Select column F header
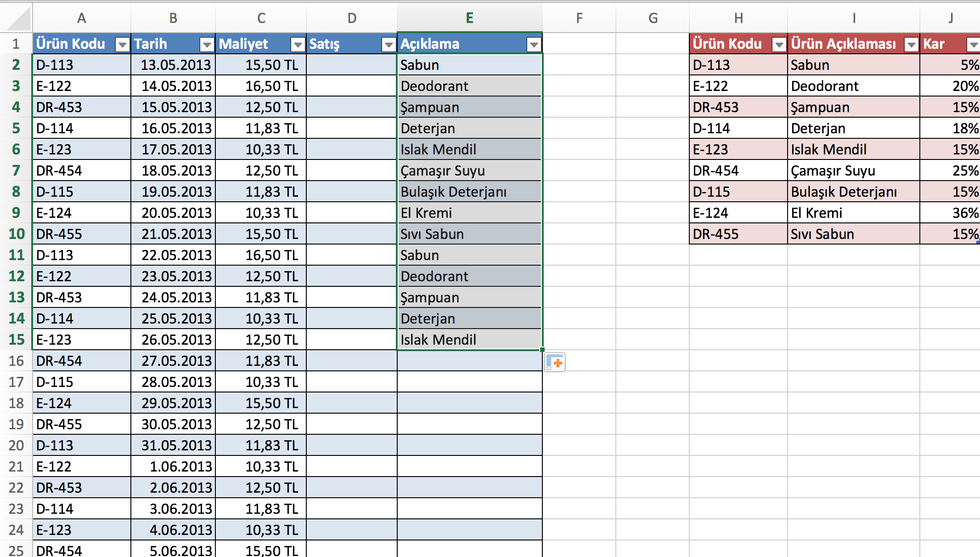 pos(579,18)
